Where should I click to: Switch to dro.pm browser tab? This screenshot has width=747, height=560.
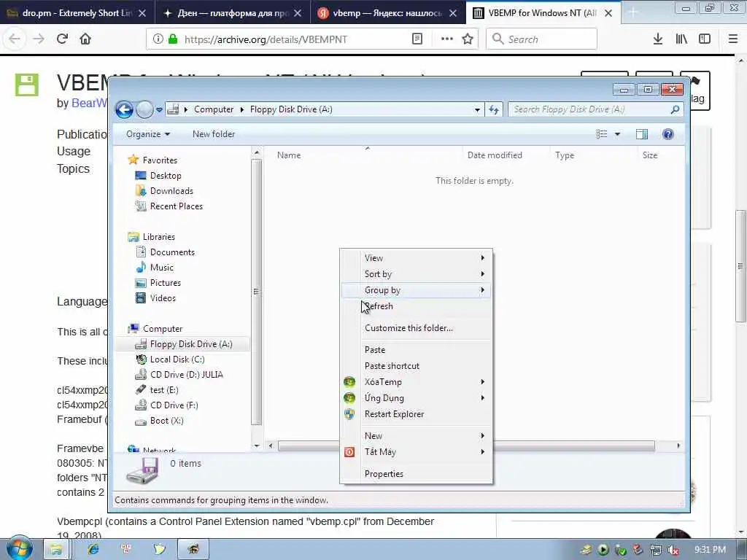coord(77,13)
